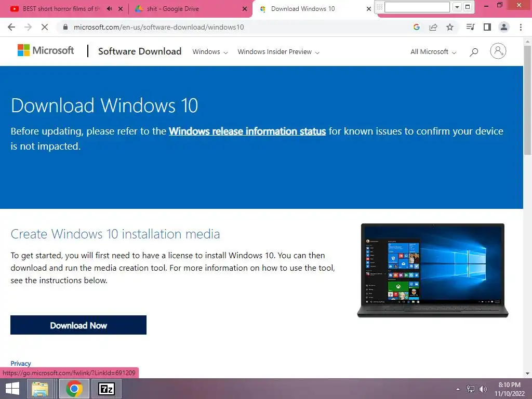Click the address bar URL
Viewport: 532px width, 399px height.
(158, 27)
